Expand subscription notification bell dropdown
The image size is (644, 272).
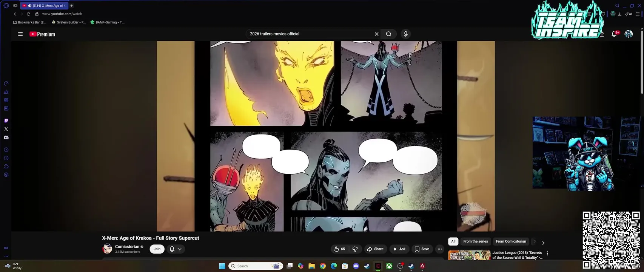click(176, 249)
